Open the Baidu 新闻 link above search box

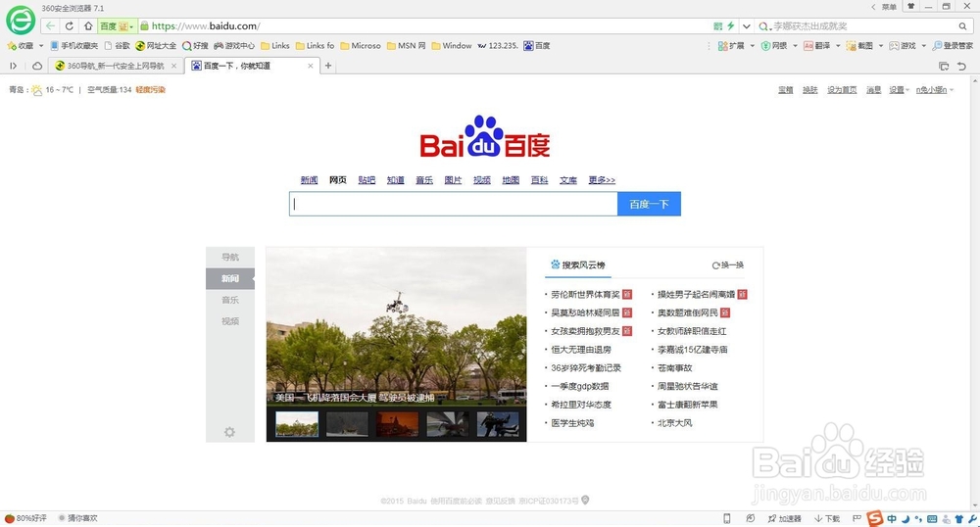(x=309, y=180)
